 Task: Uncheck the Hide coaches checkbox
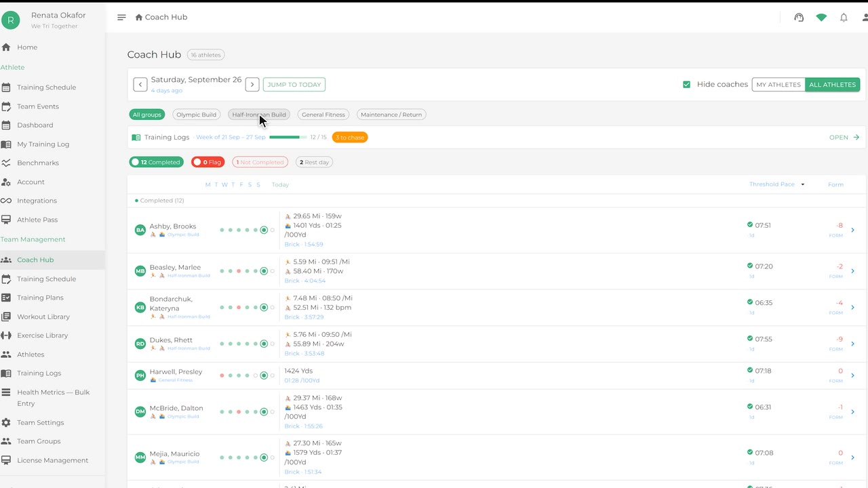coord(686,85)
